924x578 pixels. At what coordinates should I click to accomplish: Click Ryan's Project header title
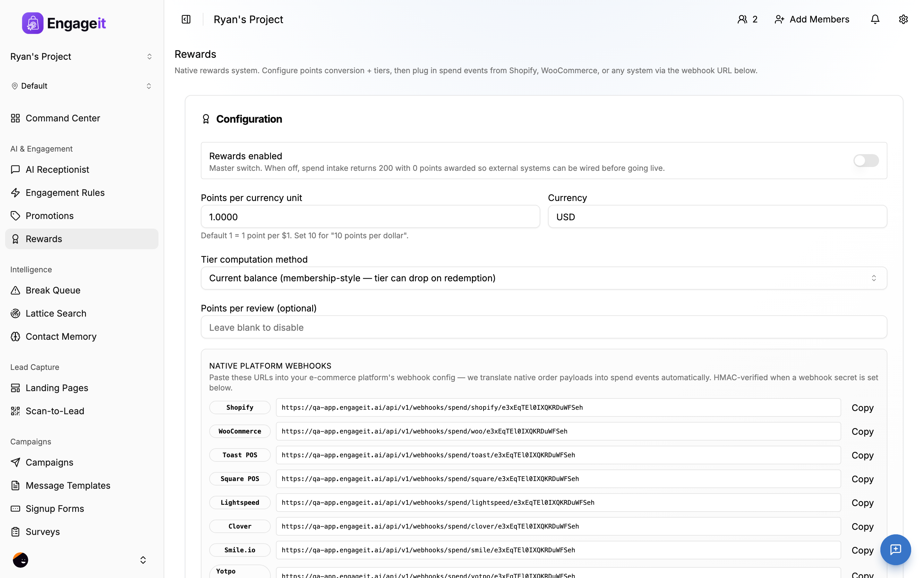point(248,19)
